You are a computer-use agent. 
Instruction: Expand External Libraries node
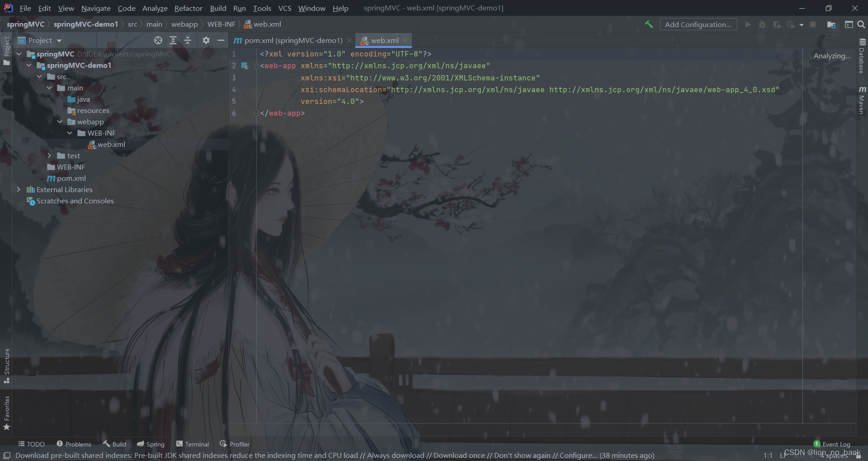click(19, 189)
